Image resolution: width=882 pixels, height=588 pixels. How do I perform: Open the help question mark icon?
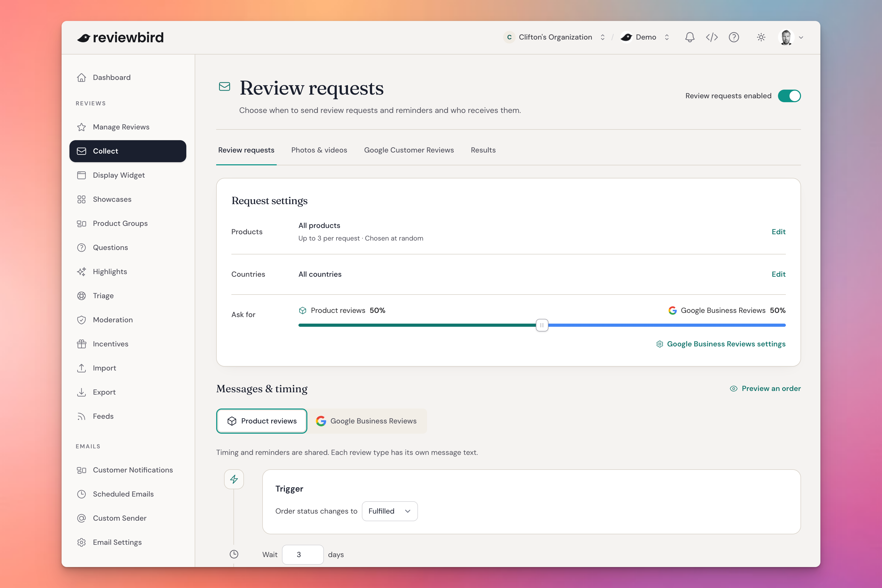734,37
